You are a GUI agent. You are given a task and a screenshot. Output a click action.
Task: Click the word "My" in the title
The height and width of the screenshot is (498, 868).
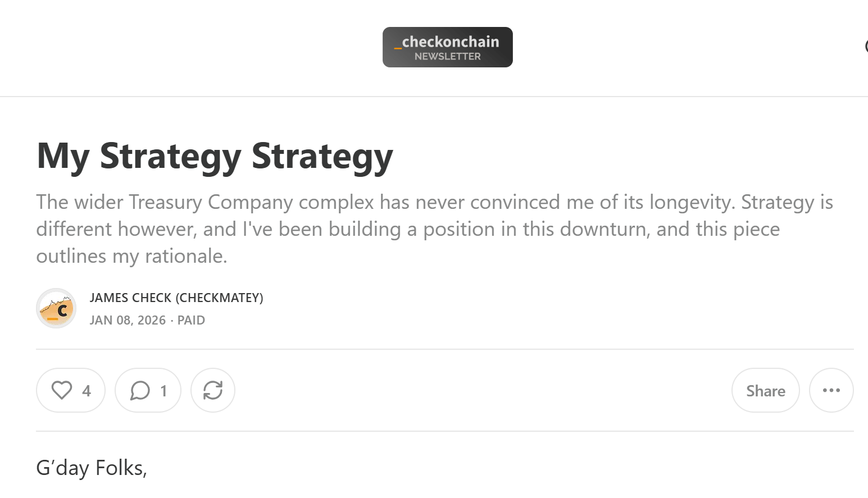tap(63, 156)
